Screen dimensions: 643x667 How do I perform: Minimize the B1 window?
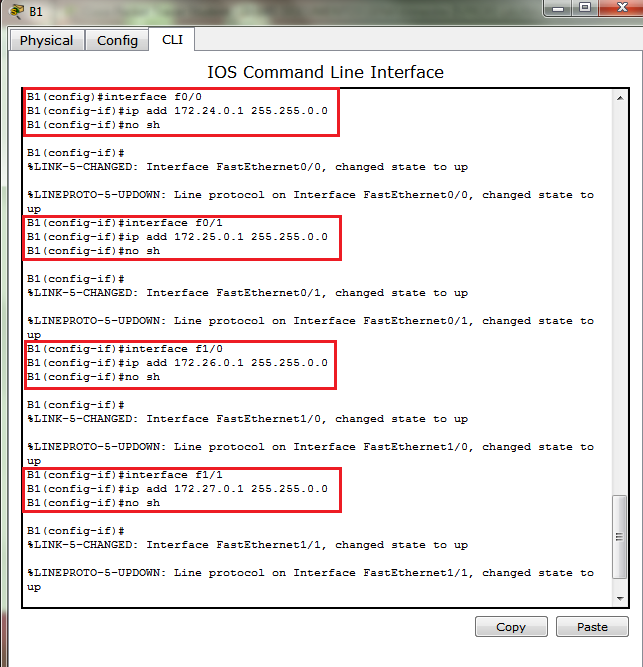tap(558, 8)
